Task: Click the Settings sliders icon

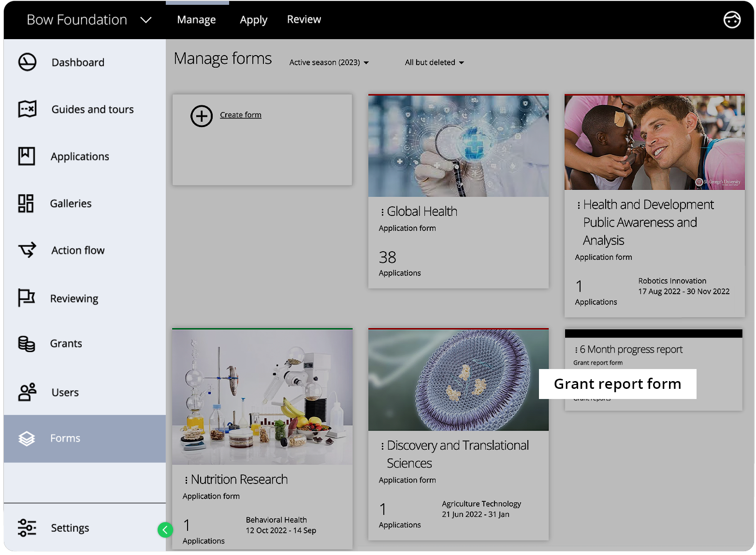Action: click(x=27, y=527)
